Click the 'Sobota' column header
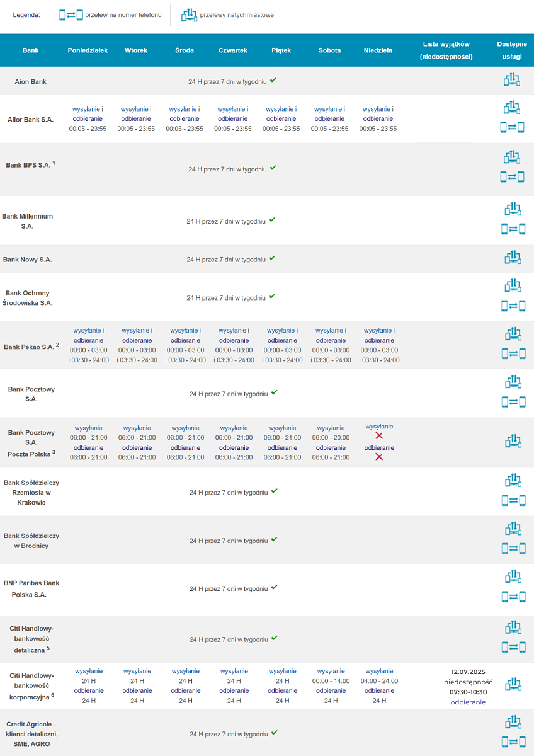The height and width of the screenshot is (756, 534). click(x=330, y=50)
